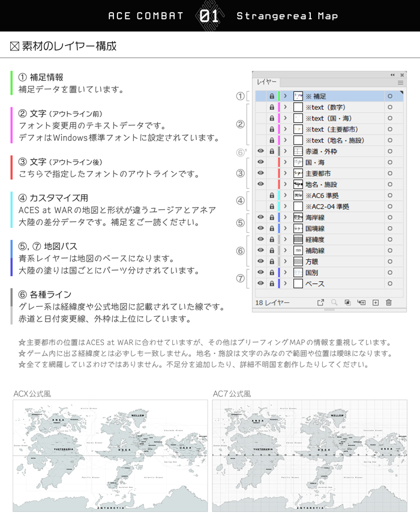
Task: Create a new layer with plus icon
Action: (376, 303)
